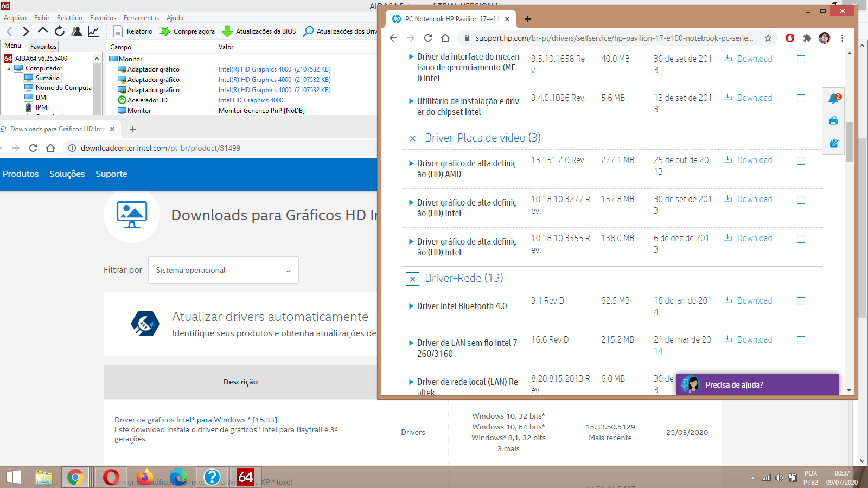Click first Intel(R) HD Graphics 4000 link

pyautogui.click(x=275, y=69)
